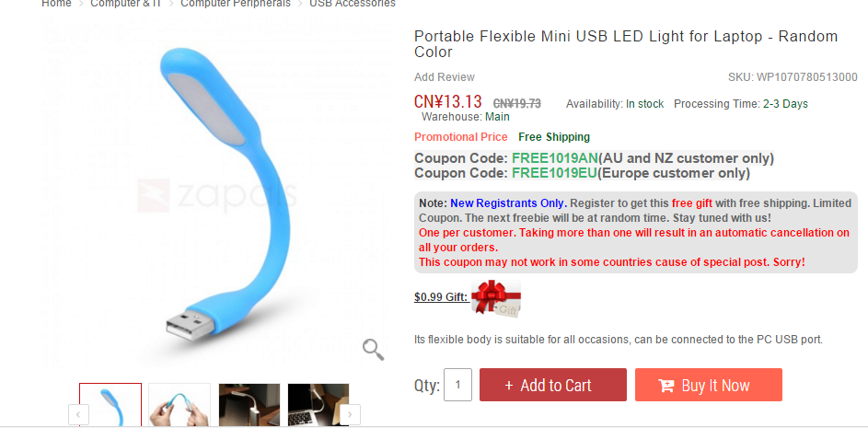Click the FREE1019AN coupon code
The image size is (868, 428).
click(x=555, y=158)
